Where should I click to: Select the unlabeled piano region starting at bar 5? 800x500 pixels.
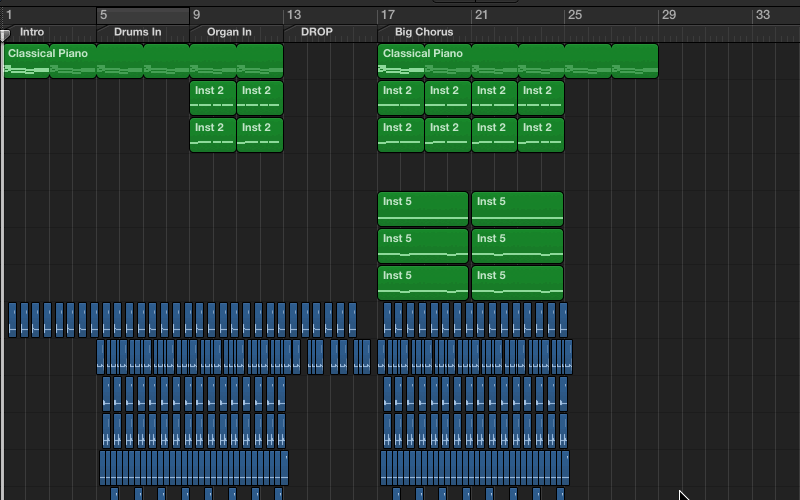[120, 61]
